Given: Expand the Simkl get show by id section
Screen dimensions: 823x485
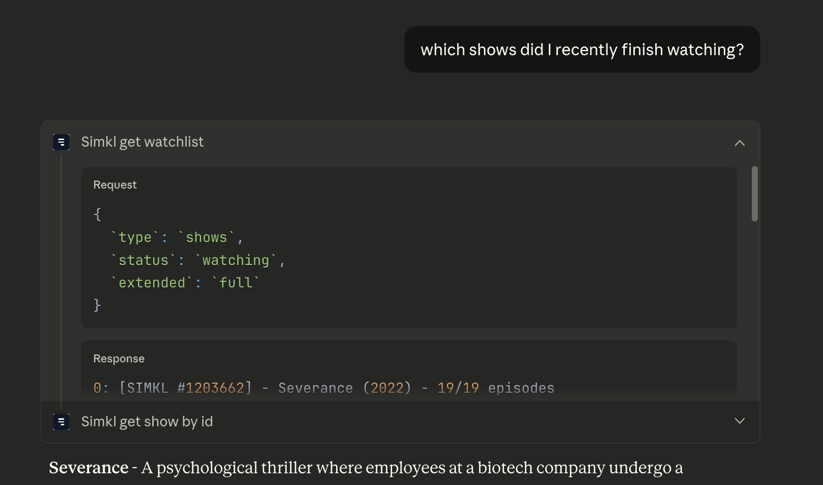Looking at the screenshot, I should (740, 421).
